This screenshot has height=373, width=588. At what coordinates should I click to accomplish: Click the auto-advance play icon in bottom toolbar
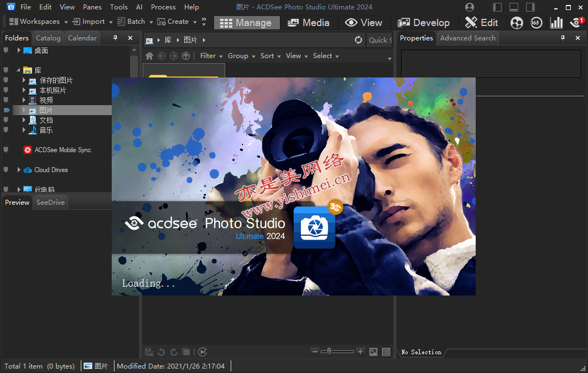click(x=202, y=352)
